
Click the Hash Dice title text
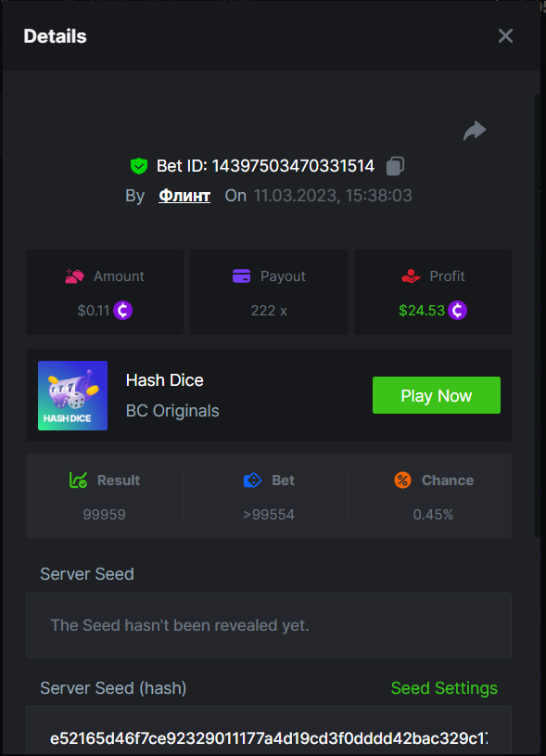point(165,380)
